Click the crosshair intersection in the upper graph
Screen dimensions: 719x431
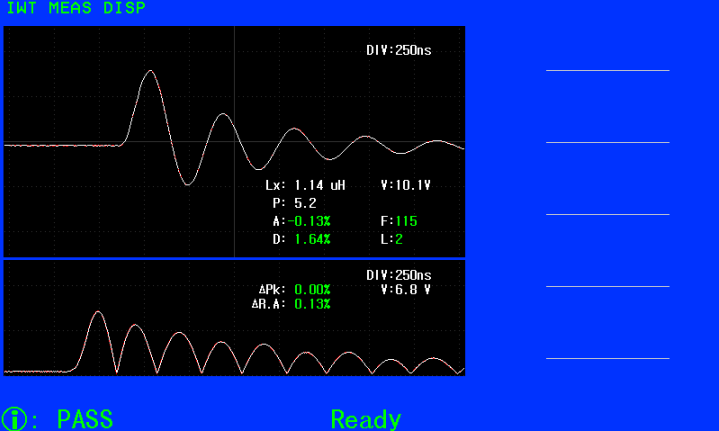coord(234,142)
